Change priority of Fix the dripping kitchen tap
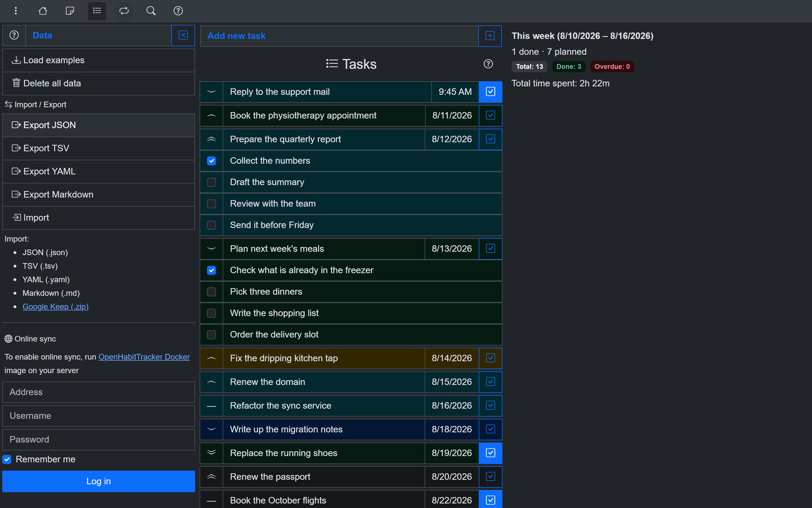This screenshot has width=812, height=508. pyautogui.click(x=211, y=358)
